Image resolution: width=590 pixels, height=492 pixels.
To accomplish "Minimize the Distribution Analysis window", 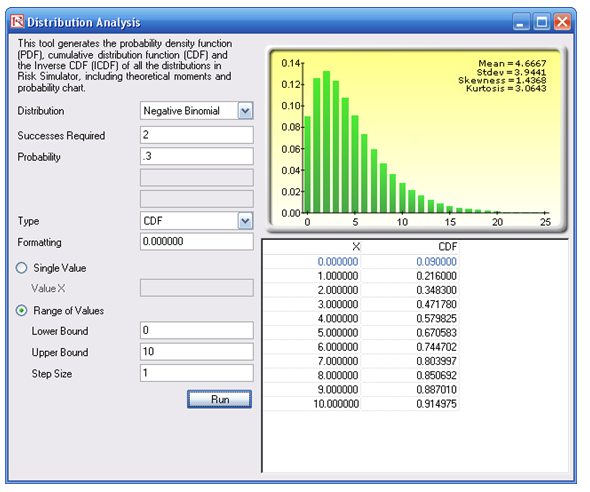I will point(521,21).
